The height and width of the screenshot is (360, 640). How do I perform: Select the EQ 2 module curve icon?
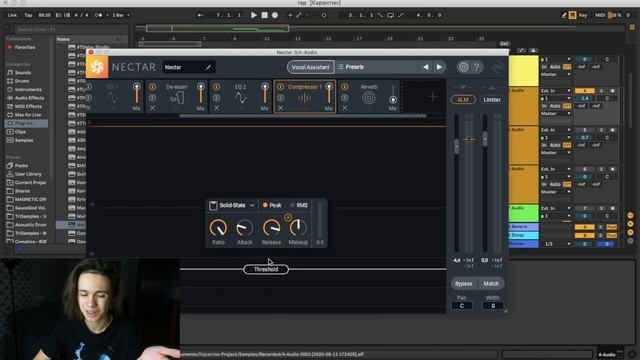coord(240,98)
